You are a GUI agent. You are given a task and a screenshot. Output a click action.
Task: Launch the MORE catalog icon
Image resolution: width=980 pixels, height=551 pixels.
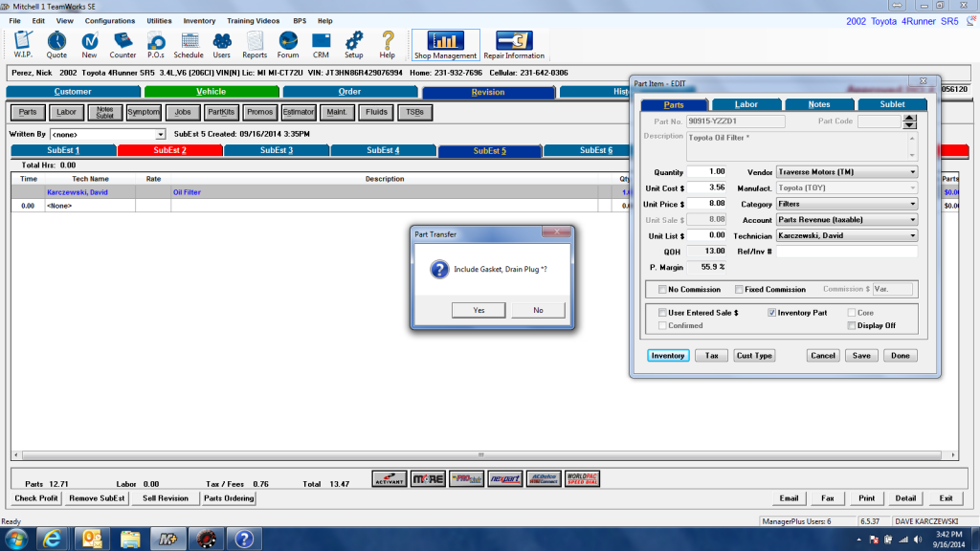tap(428, 479)
